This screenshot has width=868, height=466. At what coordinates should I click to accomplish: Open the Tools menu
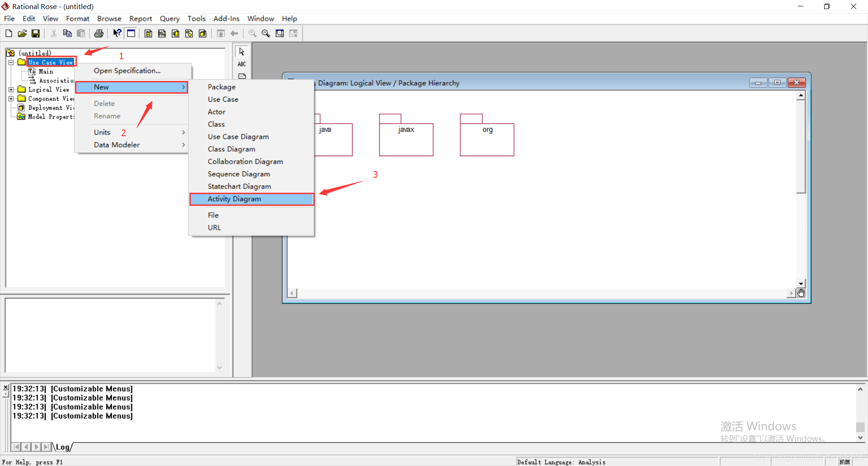197,19
